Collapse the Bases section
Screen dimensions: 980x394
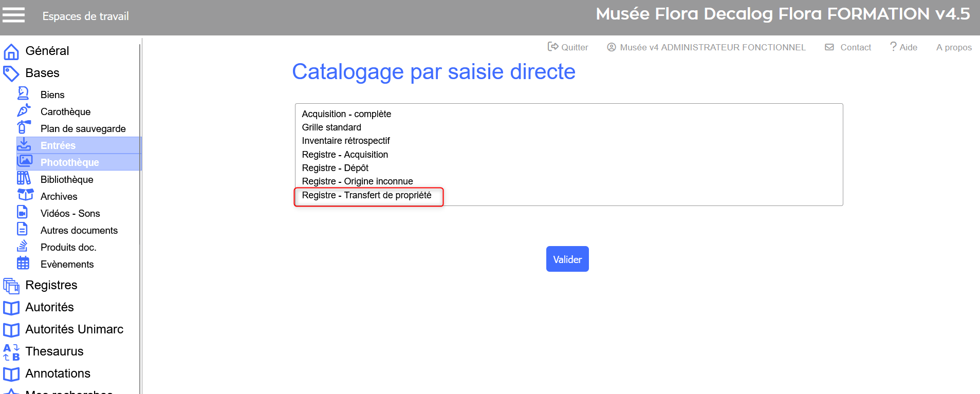coord(42,73)
